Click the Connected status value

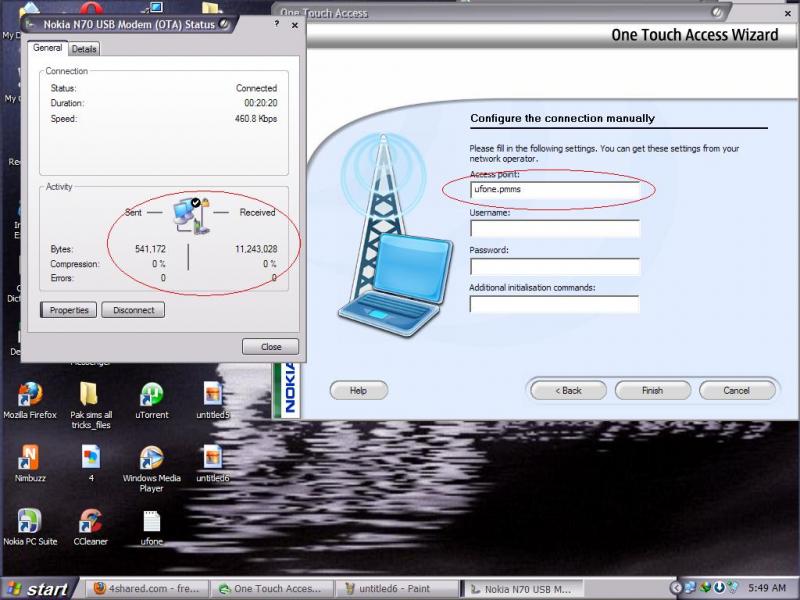pyautogui.click(x=256, y=88)
